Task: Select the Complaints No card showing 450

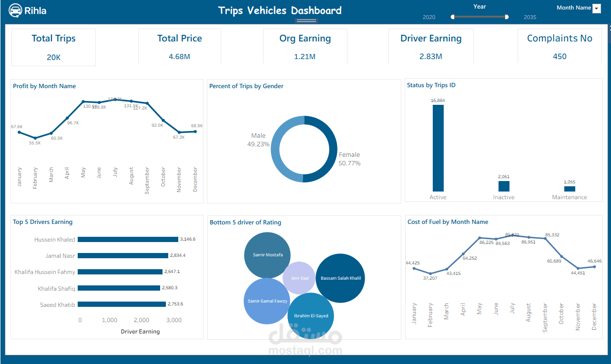Action: (560, 47)
